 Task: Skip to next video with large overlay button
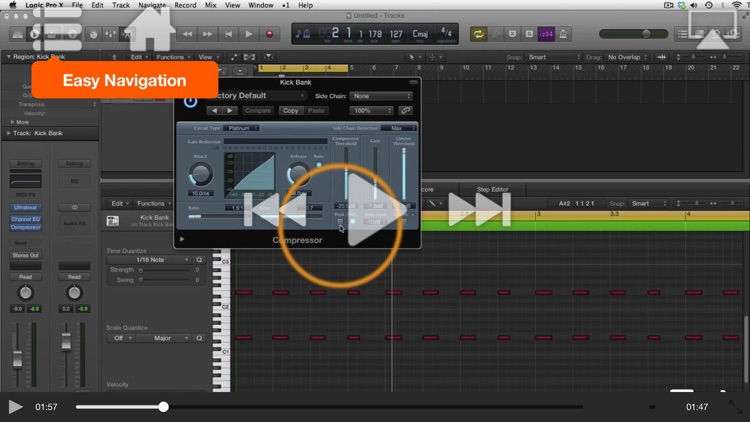click(x=480, y=210)
